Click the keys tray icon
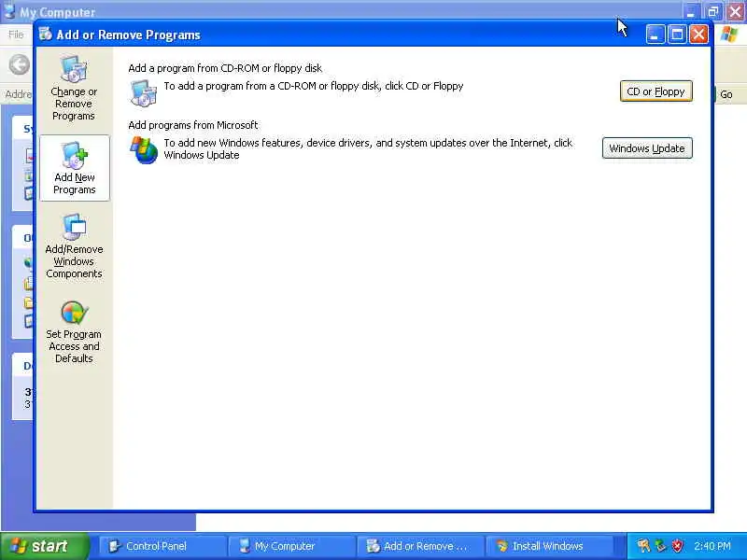 (x=643, y=546)
